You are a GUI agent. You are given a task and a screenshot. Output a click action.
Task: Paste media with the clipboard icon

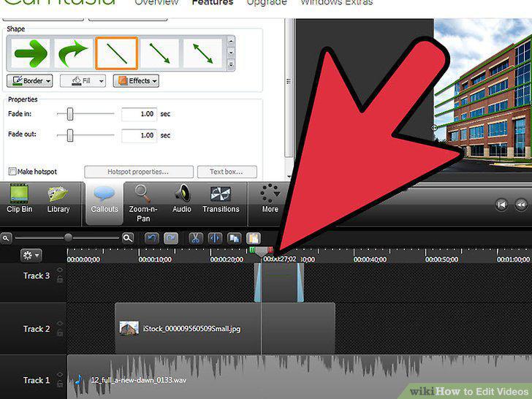tap(254, 238)
